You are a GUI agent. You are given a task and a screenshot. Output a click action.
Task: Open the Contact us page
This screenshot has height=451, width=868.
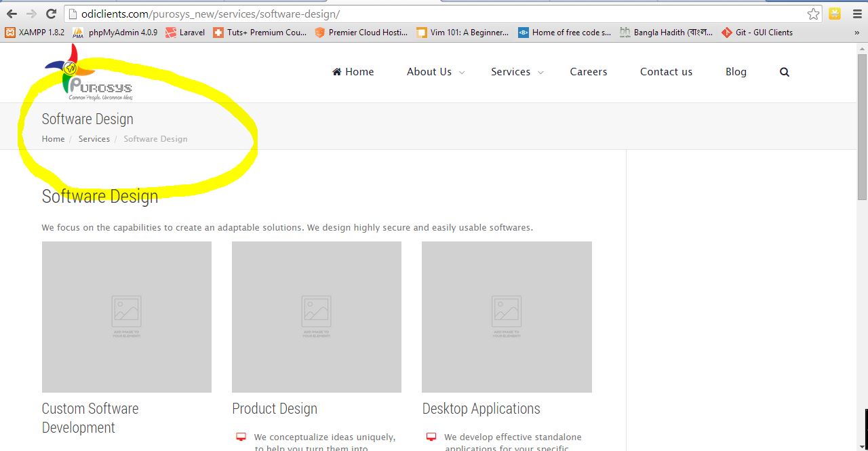point(666,72)
